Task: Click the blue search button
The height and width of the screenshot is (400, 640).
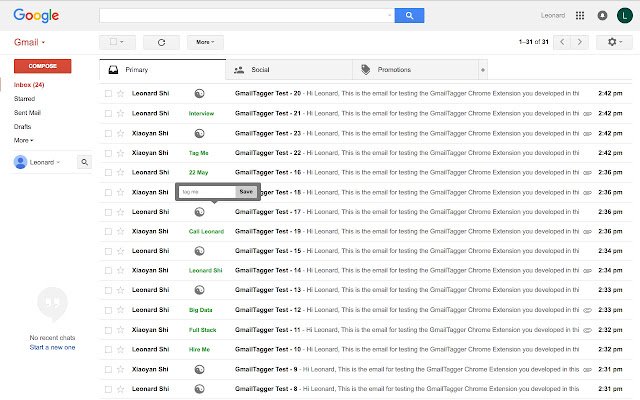Action: [409, 16]
